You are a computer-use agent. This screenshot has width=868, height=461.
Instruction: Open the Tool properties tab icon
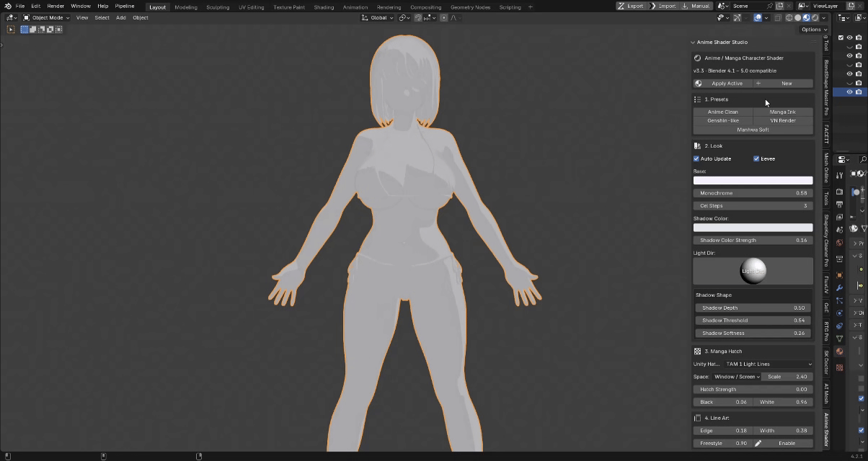coord(839,175)
